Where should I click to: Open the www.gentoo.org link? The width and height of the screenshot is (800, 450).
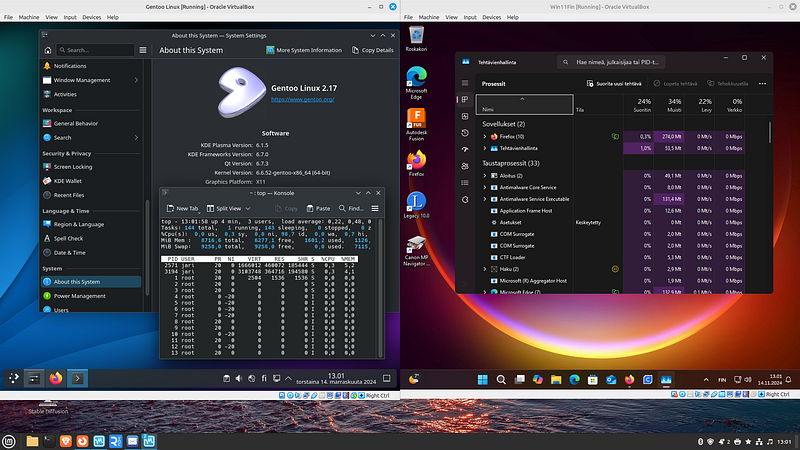coord(303,99)
